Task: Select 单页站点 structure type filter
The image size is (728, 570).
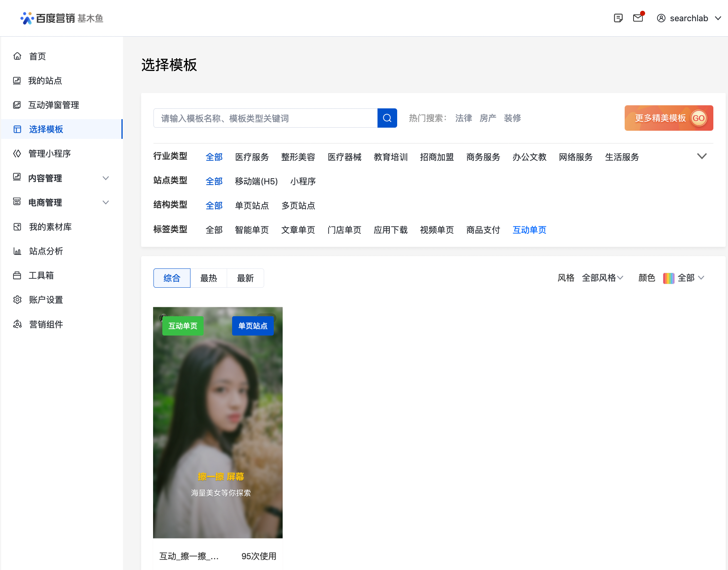Action: (x=252, y=206)
